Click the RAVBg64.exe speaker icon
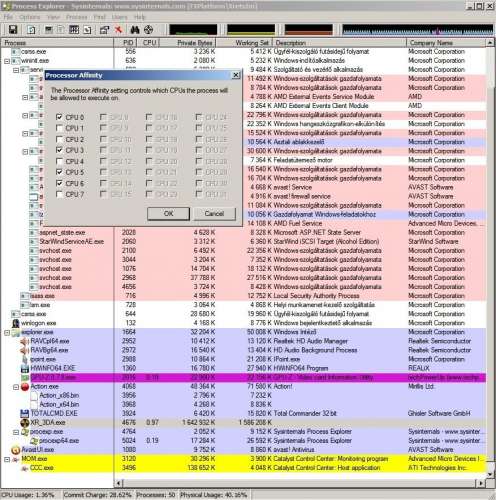 click(x=24, y=350)
